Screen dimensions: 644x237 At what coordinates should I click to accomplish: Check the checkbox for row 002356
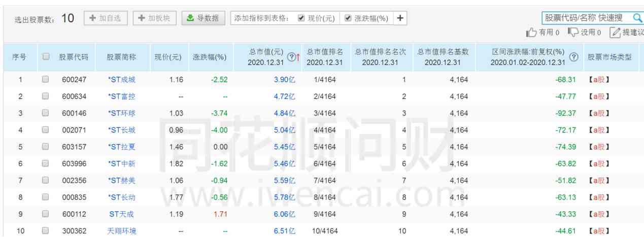45,180
